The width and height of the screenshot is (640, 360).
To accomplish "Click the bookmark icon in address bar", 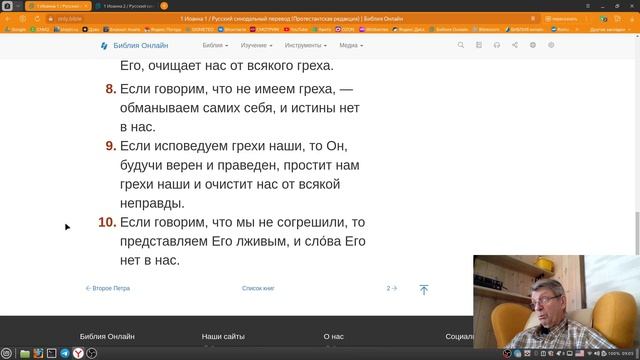I will (x=533, y=19).
